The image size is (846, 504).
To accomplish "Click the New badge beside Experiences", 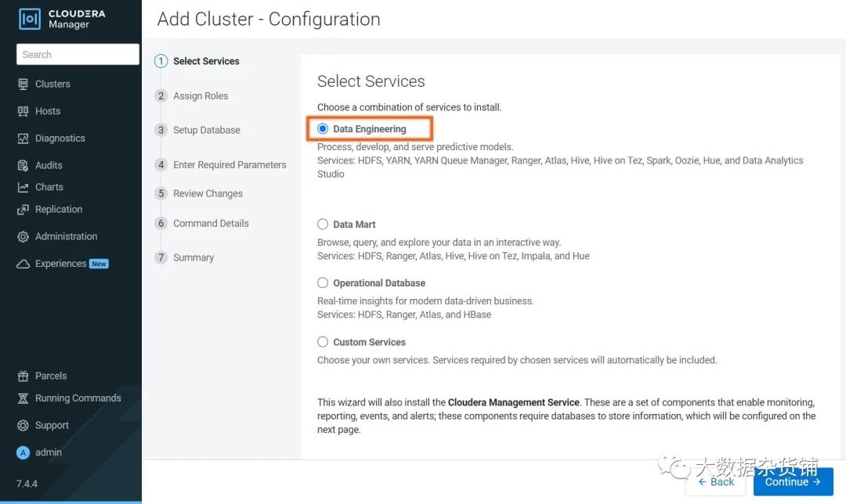I will 99,264.
